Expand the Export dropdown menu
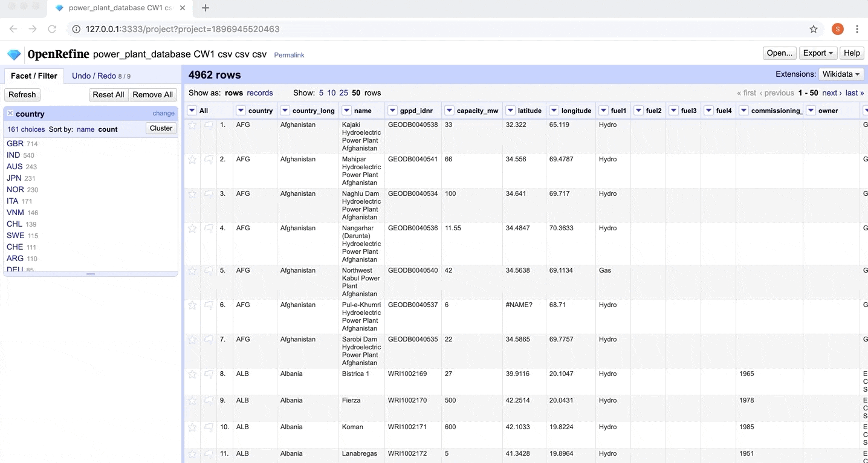868x463 pixels. click(x=818, y=53)
